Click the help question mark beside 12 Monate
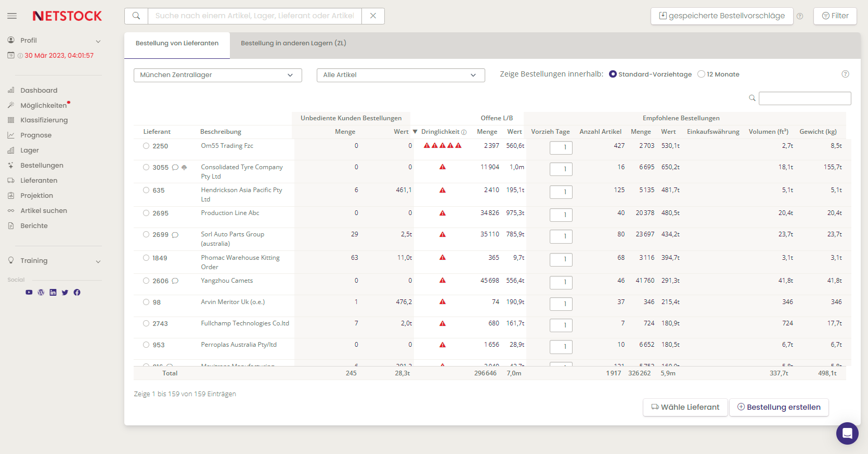Image resolution: width=868 pixels, height=454 pixels. click(846, 74)
